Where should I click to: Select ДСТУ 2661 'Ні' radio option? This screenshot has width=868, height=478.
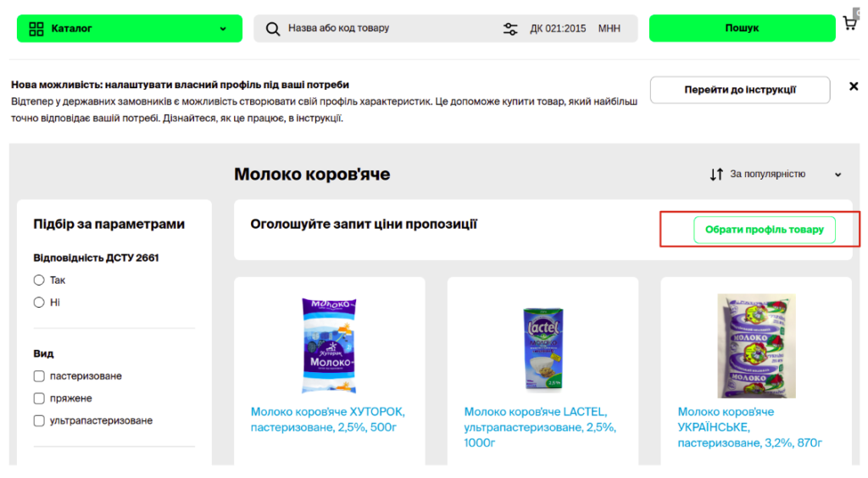pos(39,303)
